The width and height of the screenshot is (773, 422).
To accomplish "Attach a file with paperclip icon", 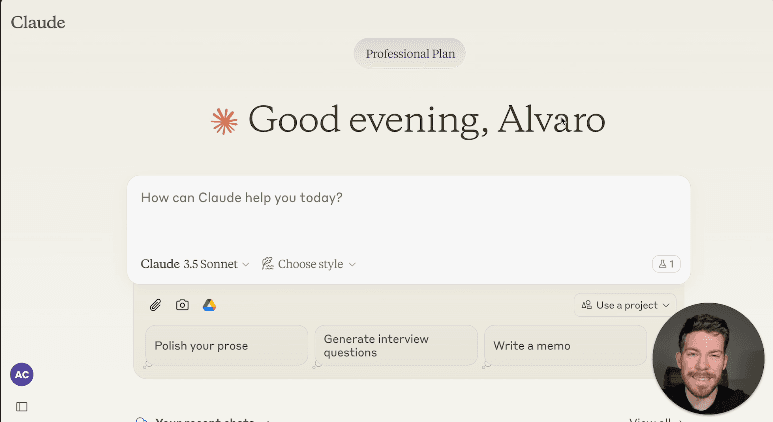I will coord(155,305).
